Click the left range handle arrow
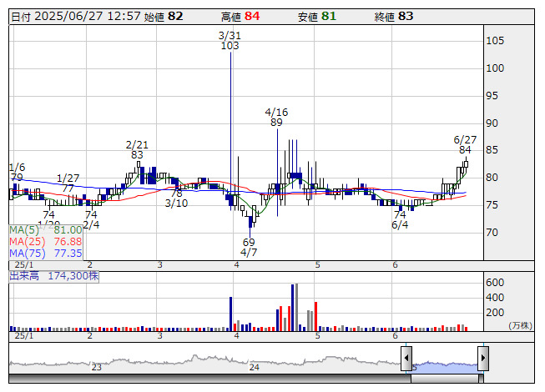The width and height of the screenshot is (545, 392). pos(406,359)
